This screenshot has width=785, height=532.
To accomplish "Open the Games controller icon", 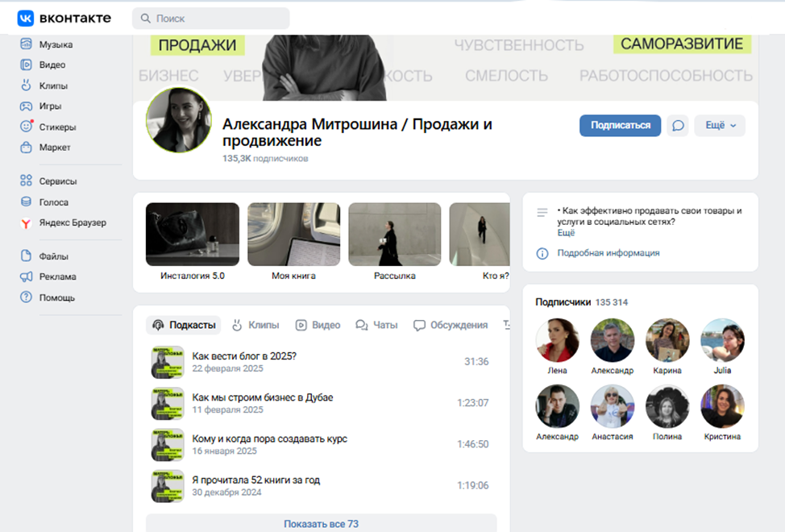I will pyautogui.click(x=26, y=106).
